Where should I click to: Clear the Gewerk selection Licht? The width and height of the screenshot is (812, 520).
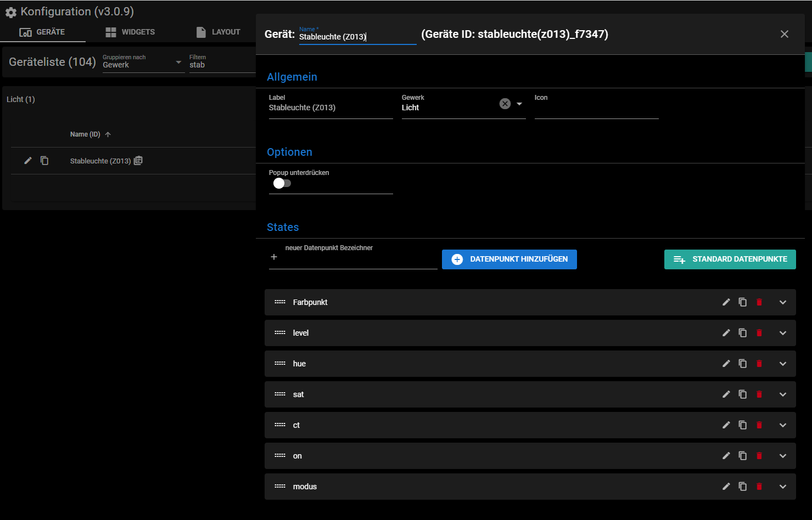[505, 104]
